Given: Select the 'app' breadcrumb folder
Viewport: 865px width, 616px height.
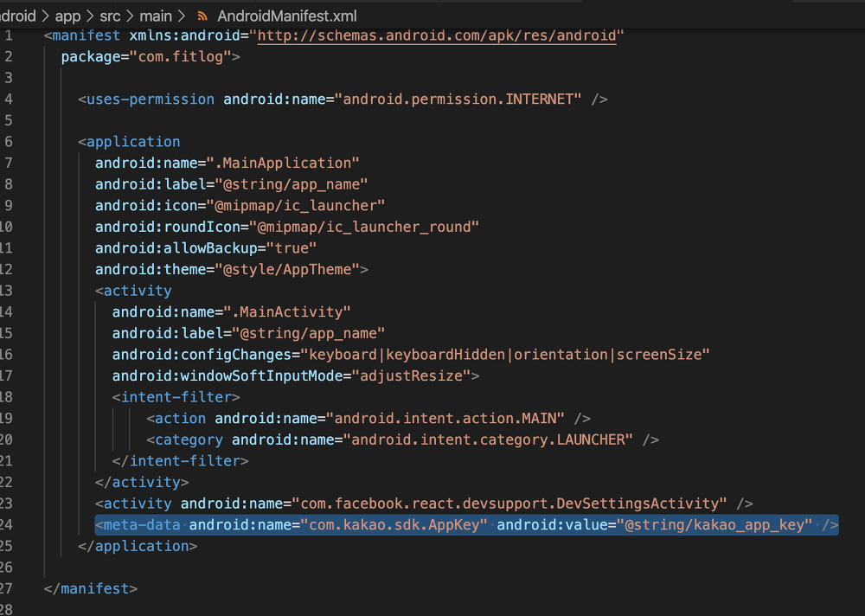Looking at the screenshot, I should pyautogui.click(x=67, y=16).
